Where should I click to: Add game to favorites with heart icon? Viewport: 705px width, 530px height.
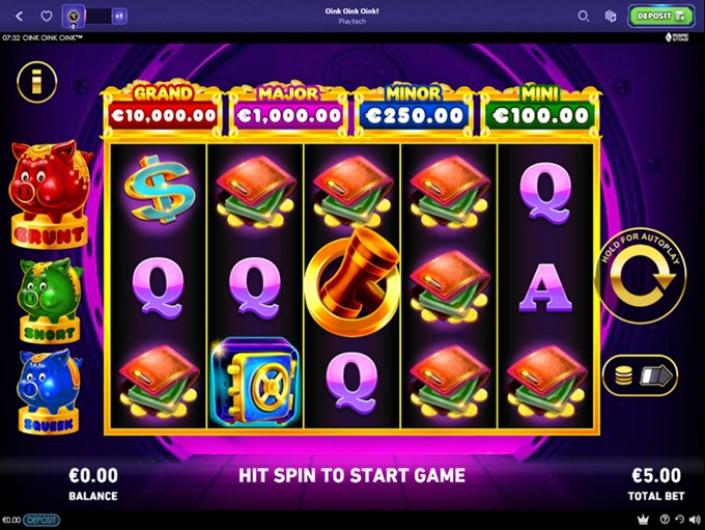[x=46, y=16]
